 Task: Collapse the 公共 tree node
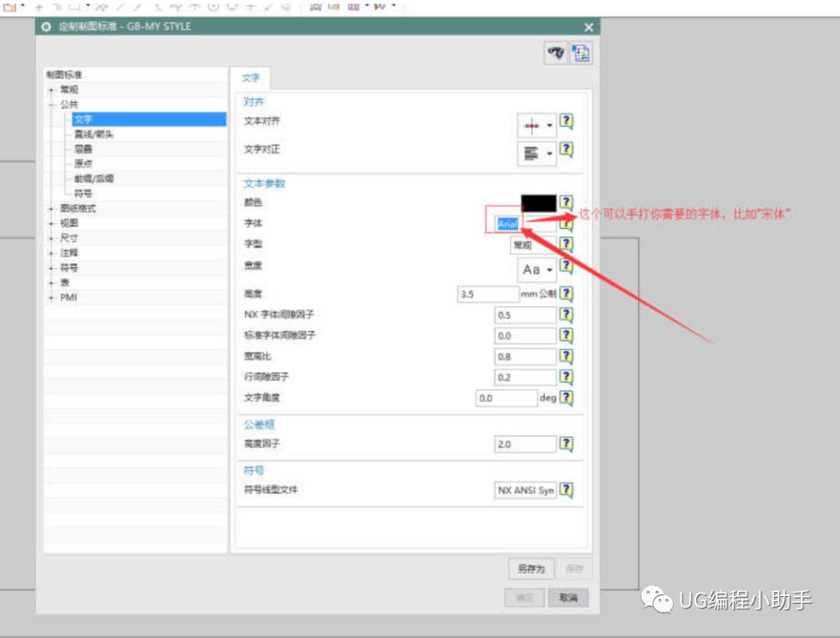click(x=51, y=103)
